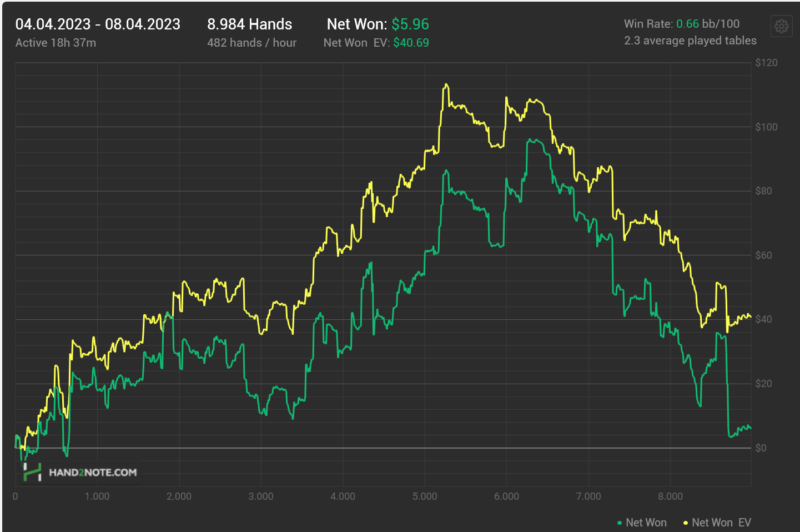The image size is (800, 532).
Task: Click the 0 origin x-axis label
Action: [x=15, y=496]
